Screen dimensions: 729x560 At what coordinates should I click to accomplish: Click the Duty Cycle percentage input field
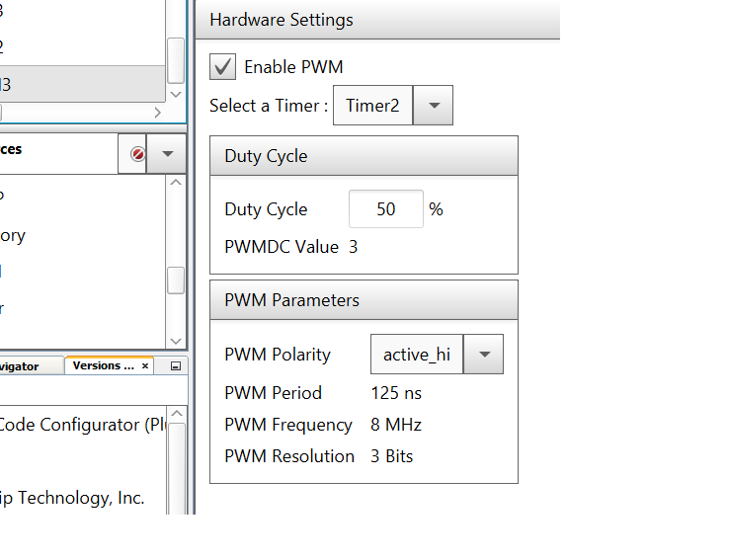(385, 209)
